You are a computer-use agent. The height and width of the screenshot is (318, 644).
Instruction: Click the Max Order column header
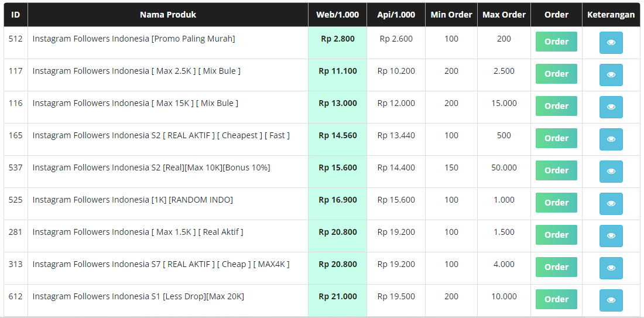(504, 15)
